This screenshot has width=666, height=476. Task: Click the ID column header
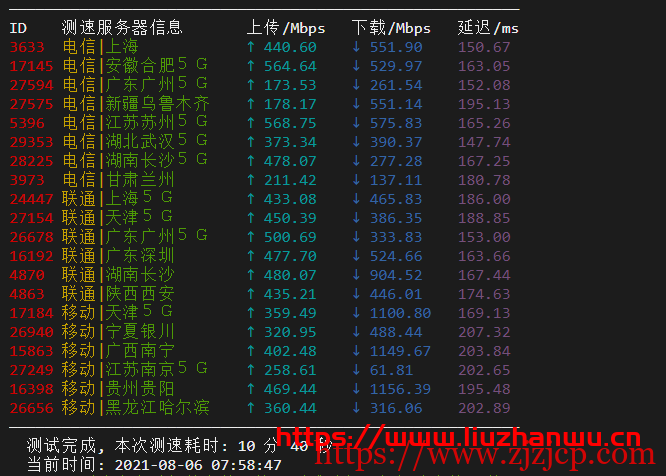(x=18, y=28)
